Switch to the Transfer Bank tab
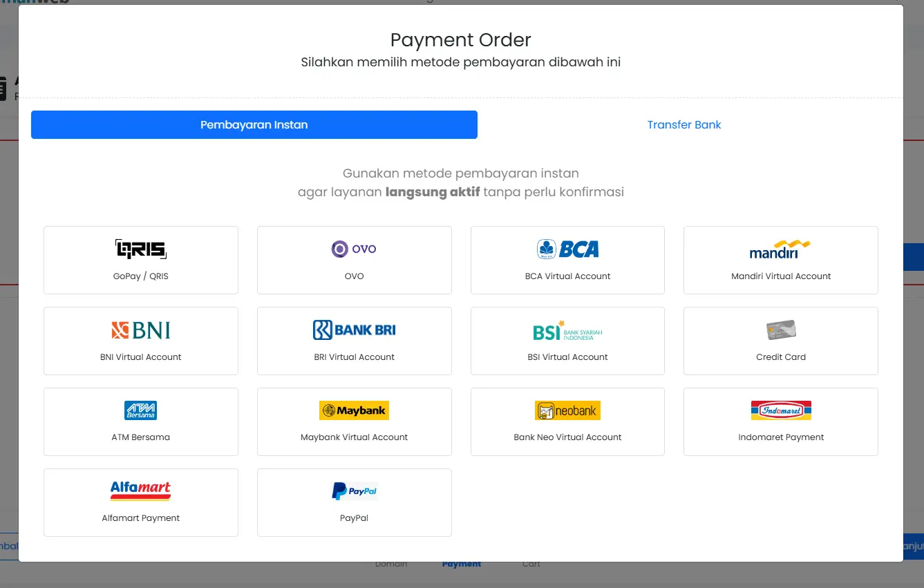Image resolution: width=924 pixels, height=588 pixels. click(684, 125)
